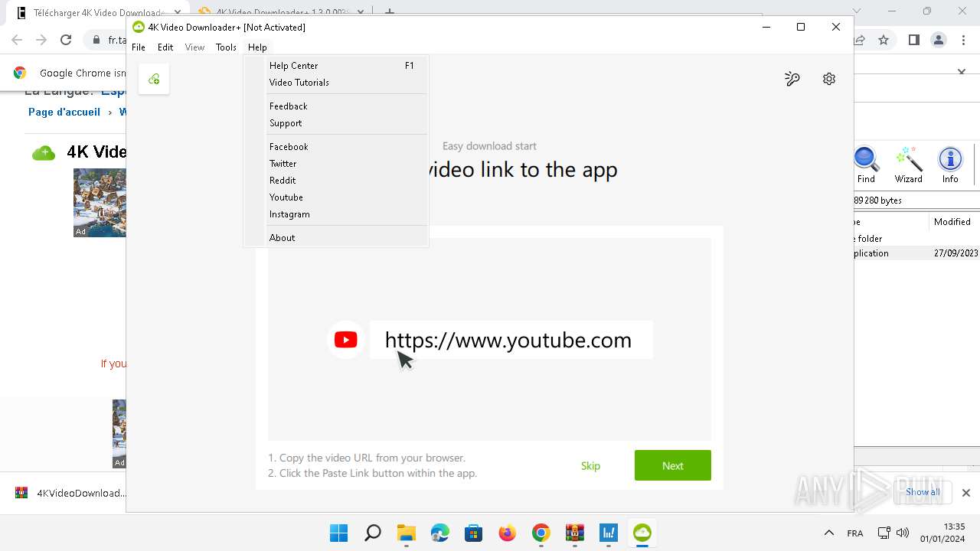Open the Chrome profile avatar
This screenshot has height=551, width=980.
point(939,40)
